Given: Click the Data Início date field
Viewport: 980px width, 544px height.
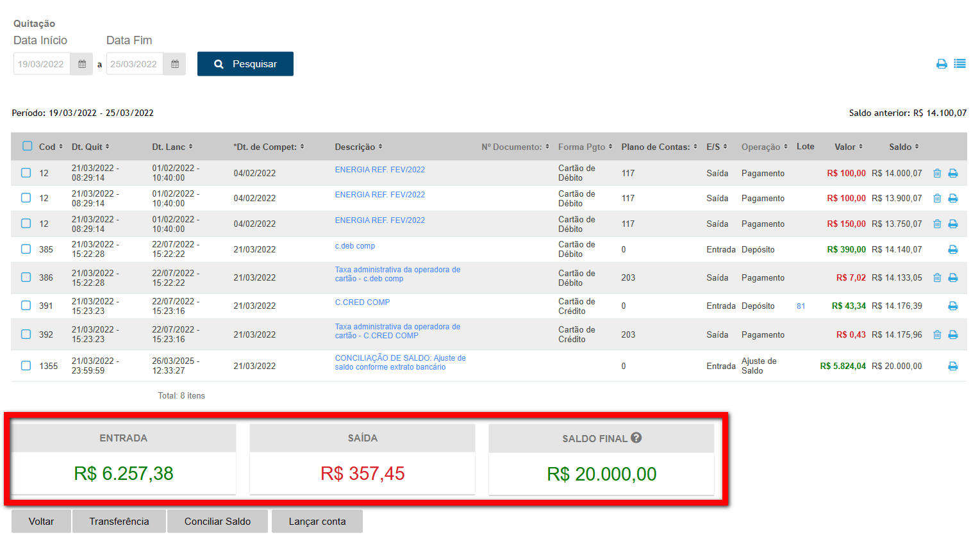Looking at the screenshot, I should tap(42, 64).
